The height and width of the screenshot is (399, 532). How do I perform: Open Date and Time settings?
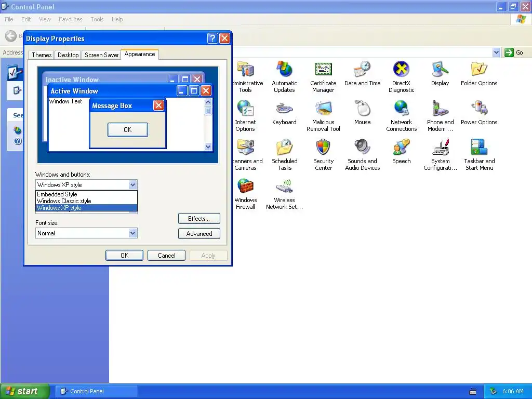pyautogui.click(x=362, y=74)
